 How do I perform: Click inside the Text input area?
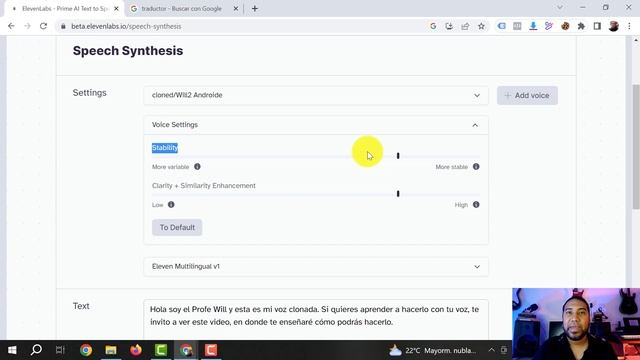pos(316,320)
